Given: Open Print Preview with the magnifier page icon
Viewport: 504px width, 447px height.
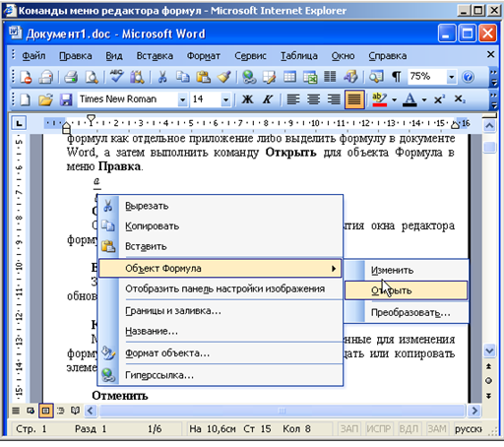Looking at the screenshot, I should 92,77.
